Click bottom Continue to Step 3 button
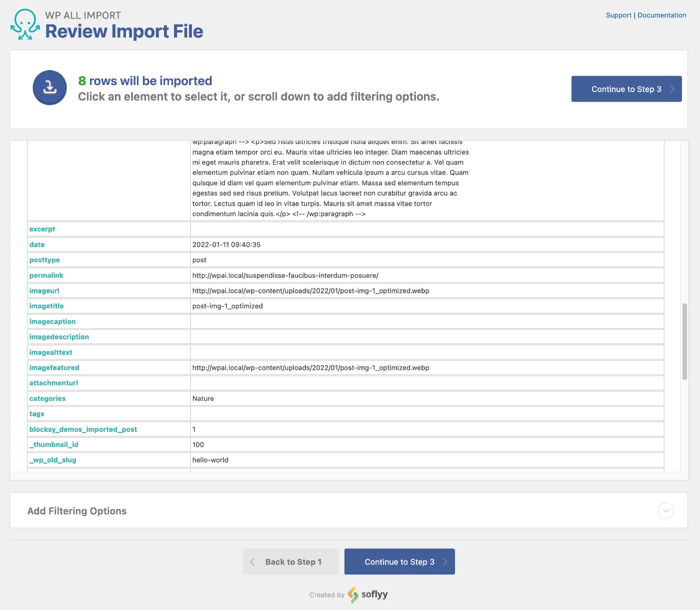Viewport: 700px width, 610px height. pos(399,562)
